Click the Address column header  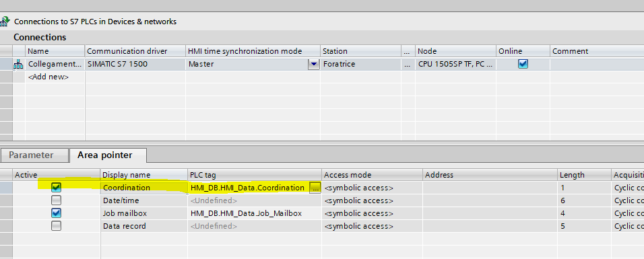[490, 175]
